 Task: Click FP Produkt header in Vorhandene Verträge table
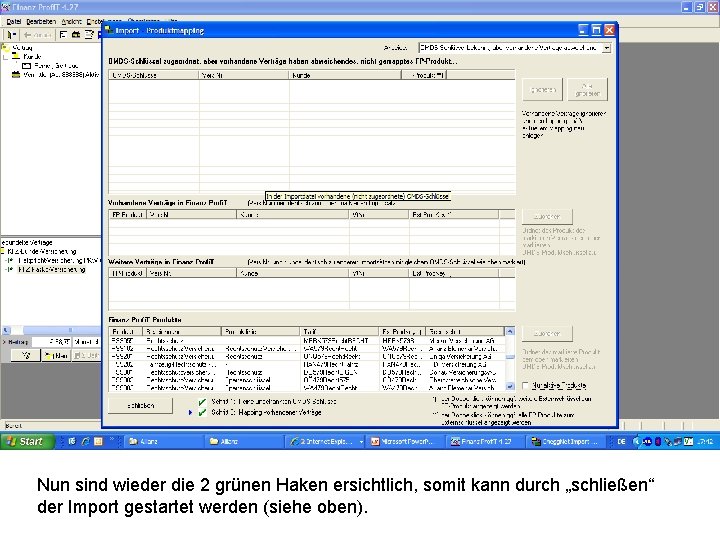128,214
